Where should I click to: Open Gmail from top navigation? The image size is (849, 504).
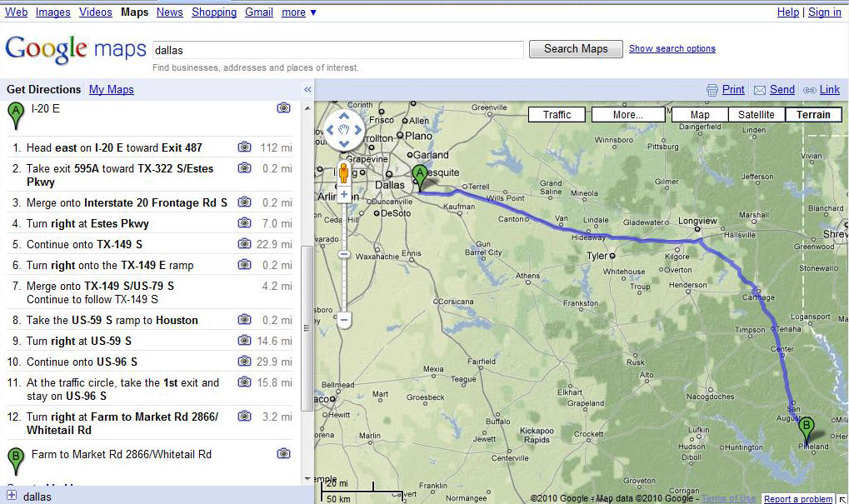[259, 12]
